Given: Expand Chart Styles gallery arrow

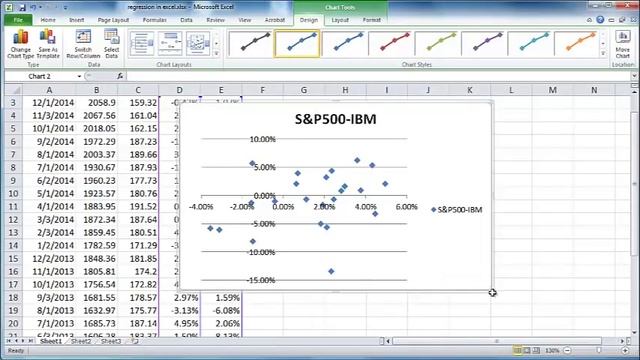Looking at the screenshot, I should pos(603,53).
